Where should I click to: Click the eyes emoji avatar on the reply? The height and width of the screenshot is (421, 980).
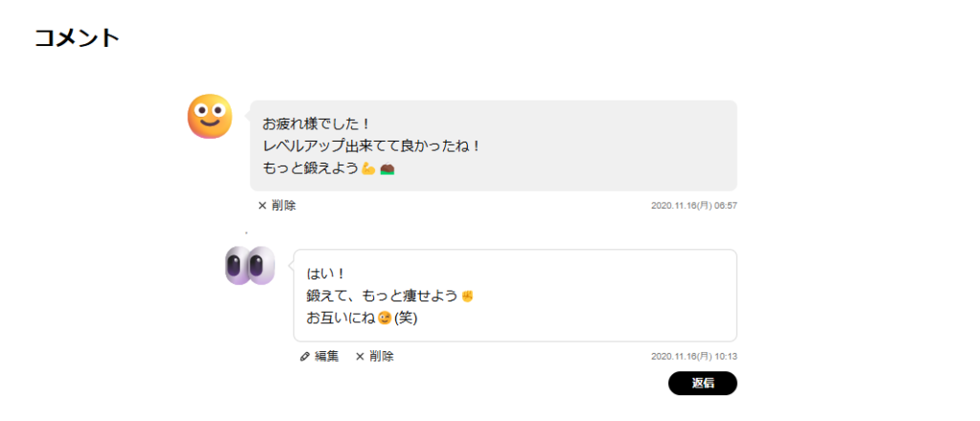point(250,265)
